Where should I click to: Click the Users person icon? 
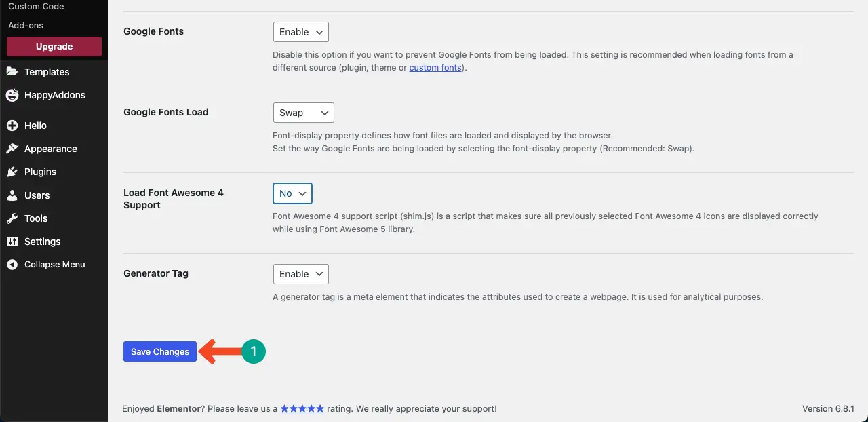(x=12, y=195)
